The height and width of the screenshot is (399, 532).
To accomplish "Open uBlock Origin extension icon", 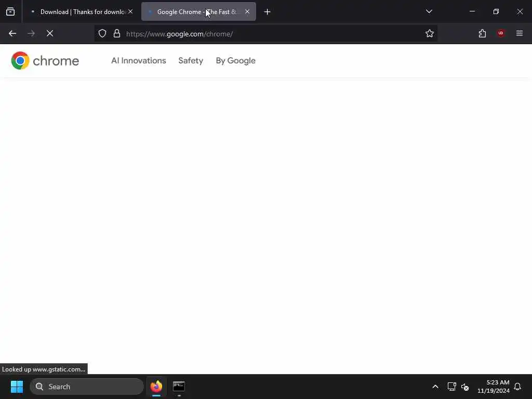I will [x=501, y=33].
